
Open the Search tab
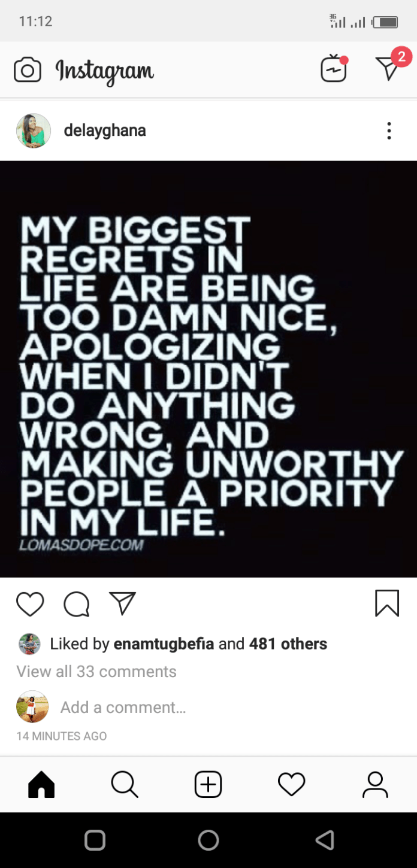pos(125,784)
